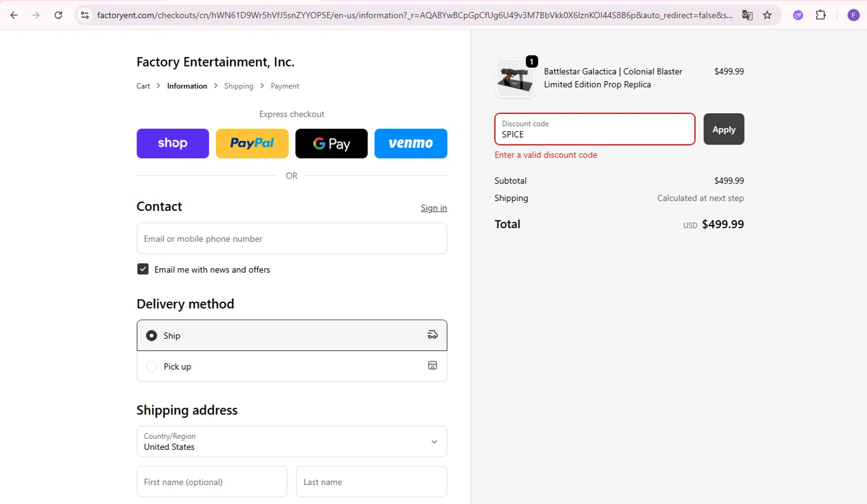Click the address bar URL
Viewport: 867px width, 504px height.
[414, 15]
